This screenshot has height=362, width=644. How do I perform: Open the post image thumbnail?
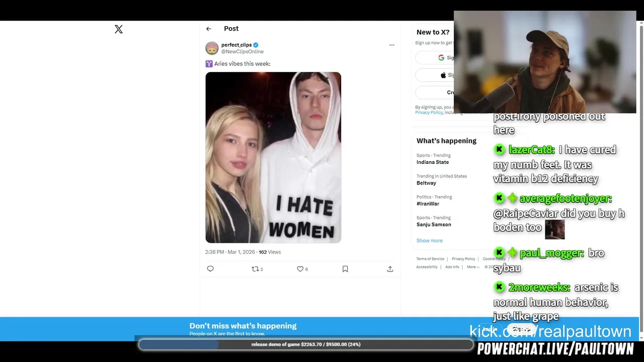273,157
